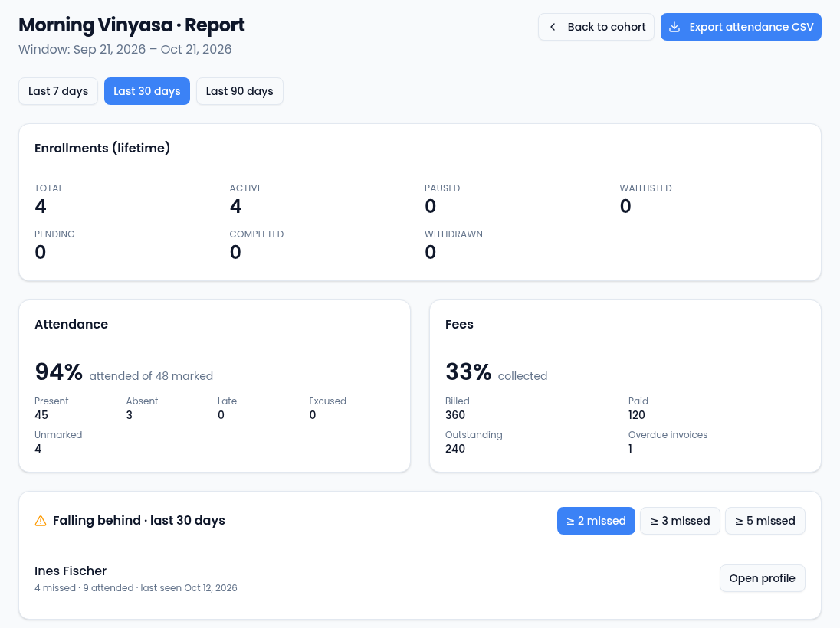This screenshot has width=840, height=628.
Task: Click the Outstanding amount 240
Action: (454, 450)
